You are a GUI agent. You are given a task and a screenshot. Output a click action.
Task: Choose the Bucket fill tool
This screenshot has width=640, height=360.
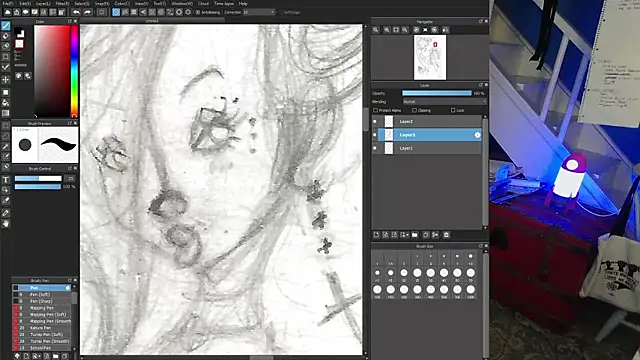pos(6,103)
